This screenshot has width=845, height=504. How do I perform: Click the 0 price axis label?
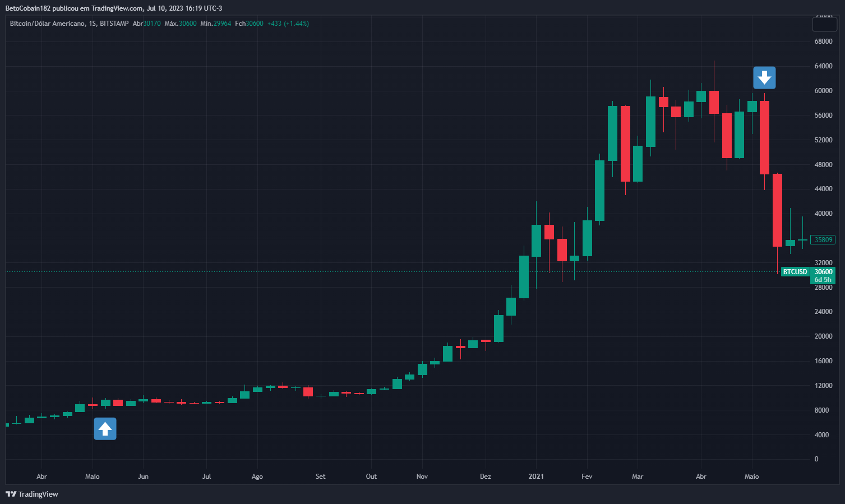(816, 459)
